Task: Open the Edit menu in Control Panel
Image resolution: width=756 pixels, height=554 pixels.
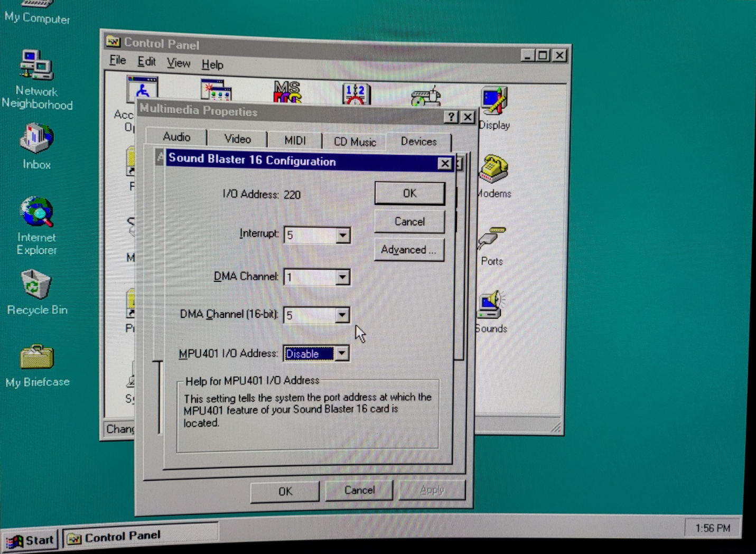Action: pos(146,62)
